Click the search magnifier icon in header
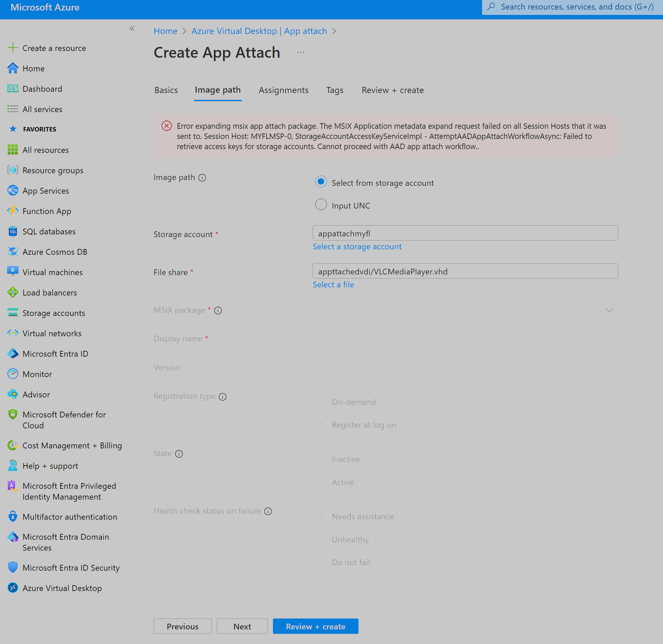 point(491,7)
